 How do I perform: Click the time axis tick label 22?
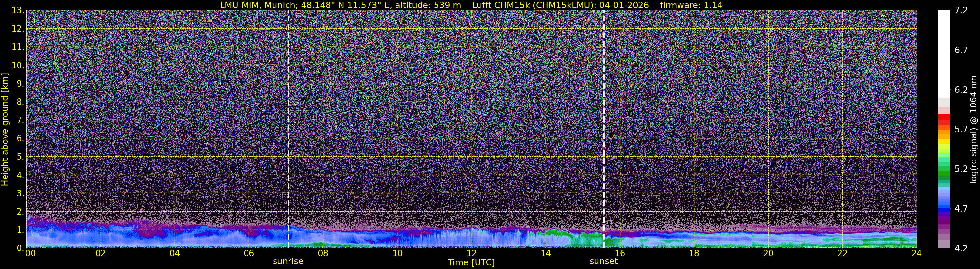(842, 254)
